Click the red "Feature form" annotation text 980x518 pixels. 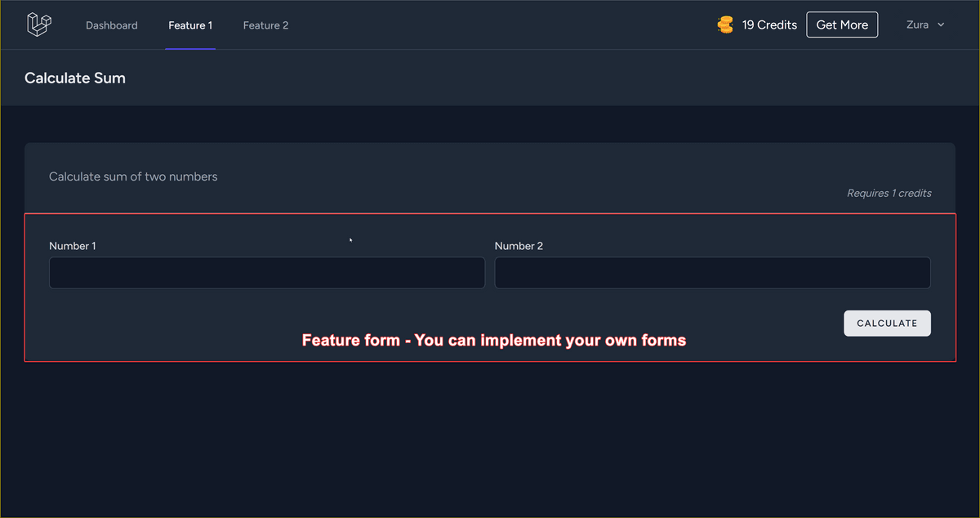494,340
